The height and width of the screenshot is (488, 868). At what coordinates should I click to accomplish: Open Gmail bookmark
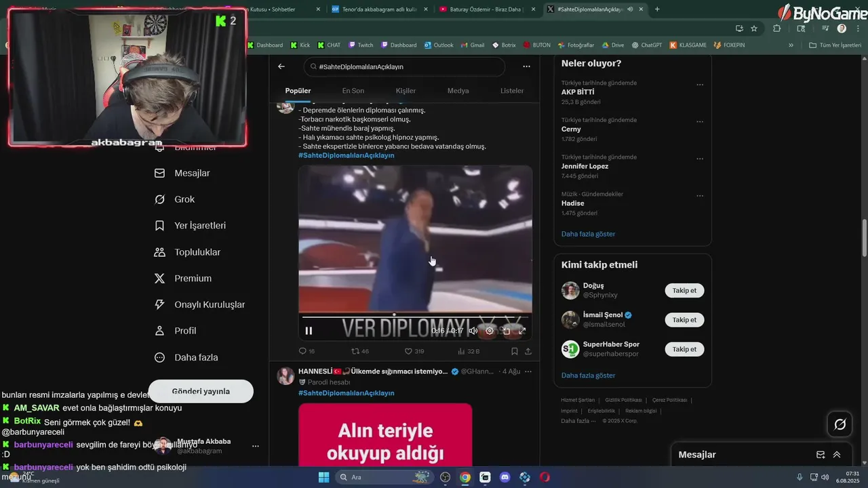point(473,45)
